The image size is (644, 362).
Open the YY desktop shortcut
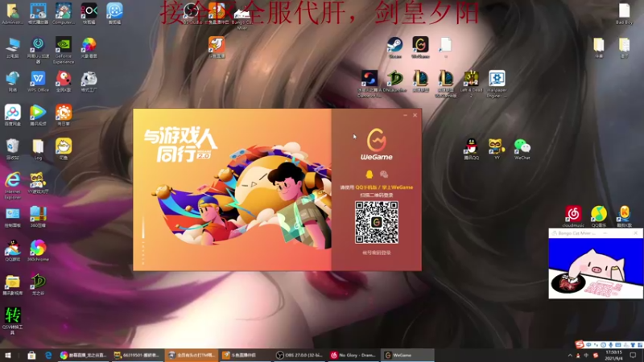(x=497, y=150)
